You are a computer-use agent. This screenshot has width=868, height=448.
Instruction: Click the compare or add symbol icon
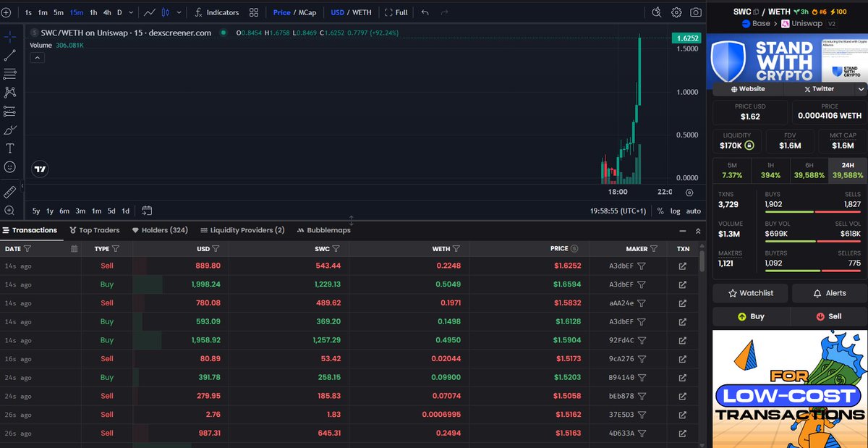(6, 12)
